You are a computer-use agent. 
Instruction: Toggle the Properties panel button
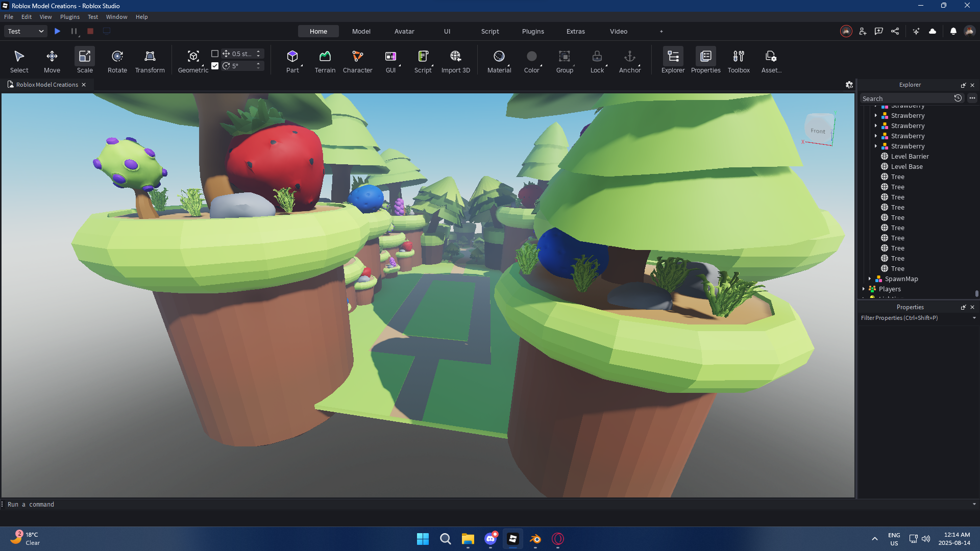pyautogui.click(x=705, y=60)
